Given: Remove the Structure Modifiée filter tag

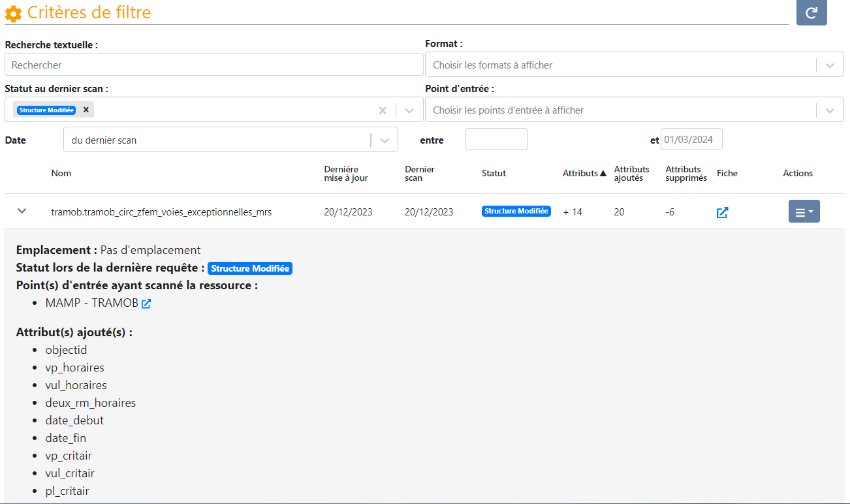Looking at the screenshot, I should pyautogui.click(x=86, y=110).
